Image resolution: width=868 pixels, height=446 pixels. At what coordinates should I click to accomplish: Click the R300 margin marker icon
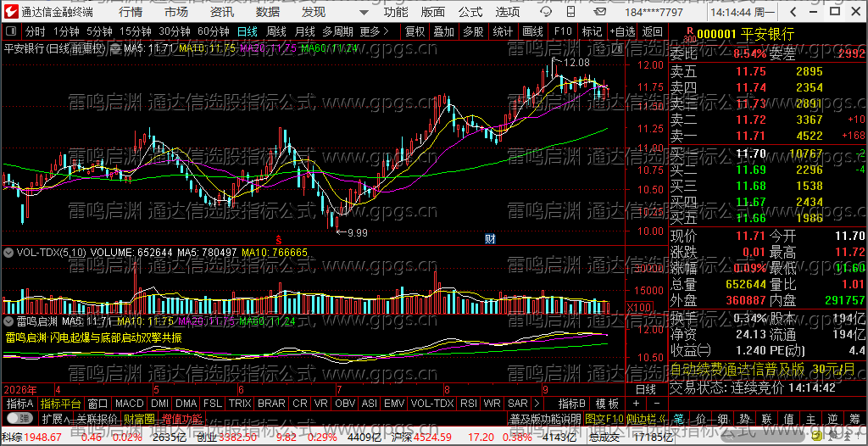[x=690, y=35]
